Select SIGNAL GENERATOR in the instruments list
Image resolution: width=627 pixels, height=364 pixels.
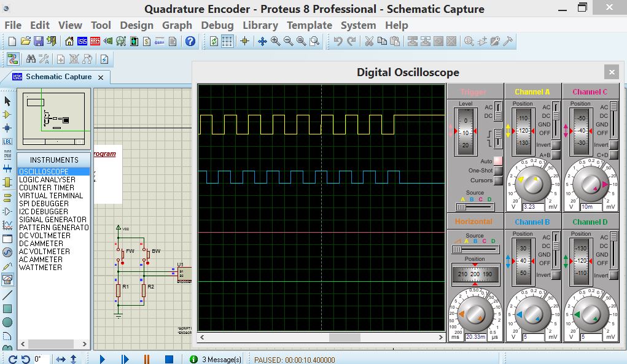click(53, 219)
